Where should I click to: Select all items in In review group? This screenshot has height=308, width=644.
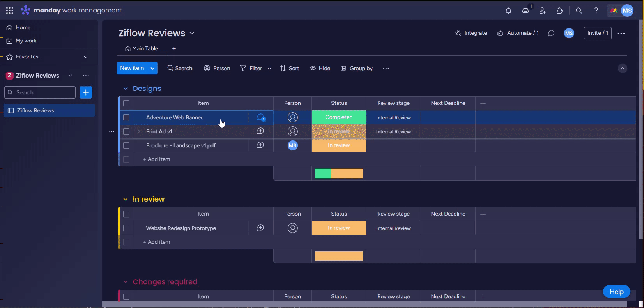click(126, 214)
